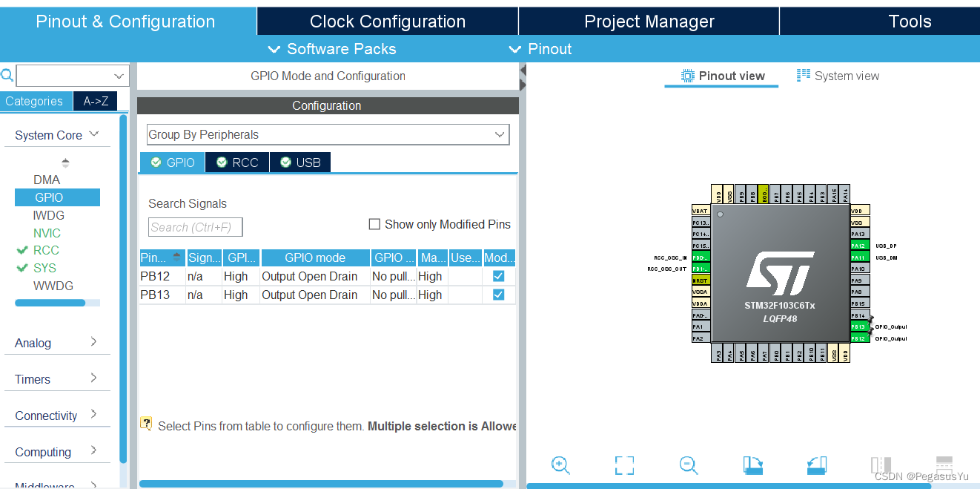
Task: Click the pinout view horizontal scrollbar
Action: pyautogui.click(x=729, y=486)
